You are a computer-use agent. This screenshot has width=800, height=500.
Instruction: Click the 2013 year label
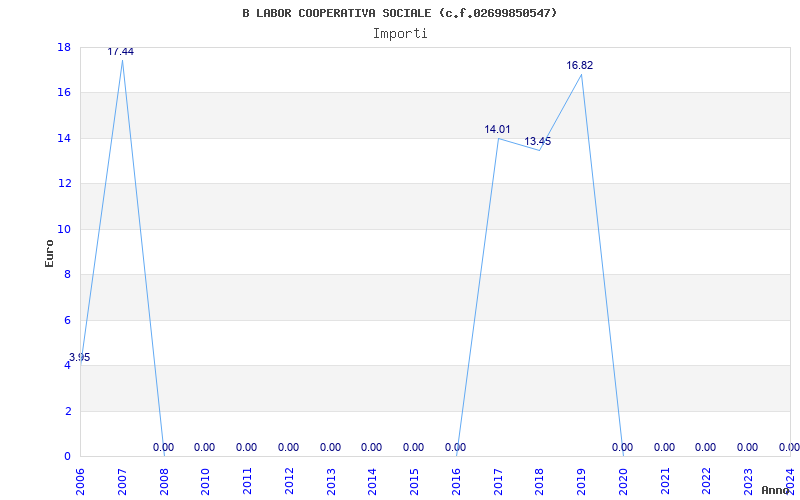coord(331,482)
